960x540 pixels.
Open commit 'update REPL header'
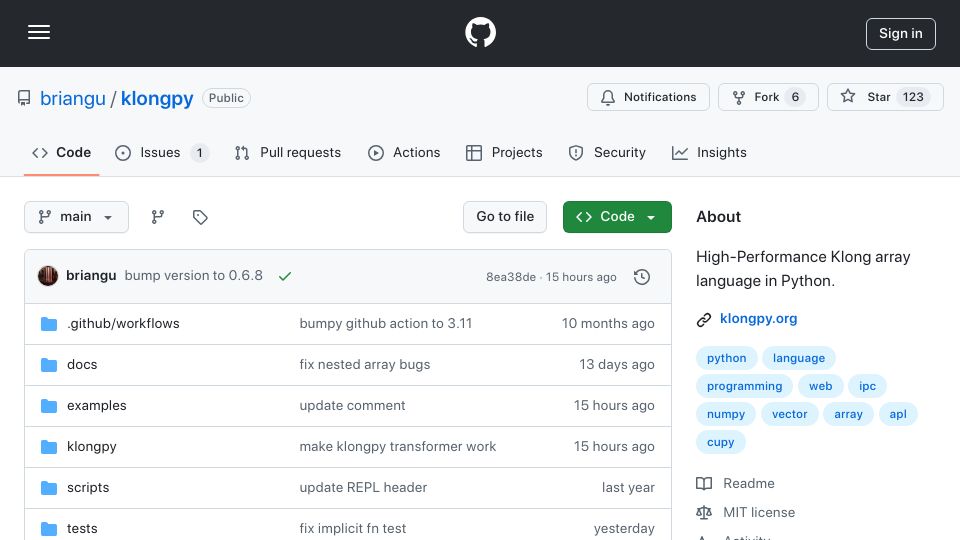click(363, 487)
